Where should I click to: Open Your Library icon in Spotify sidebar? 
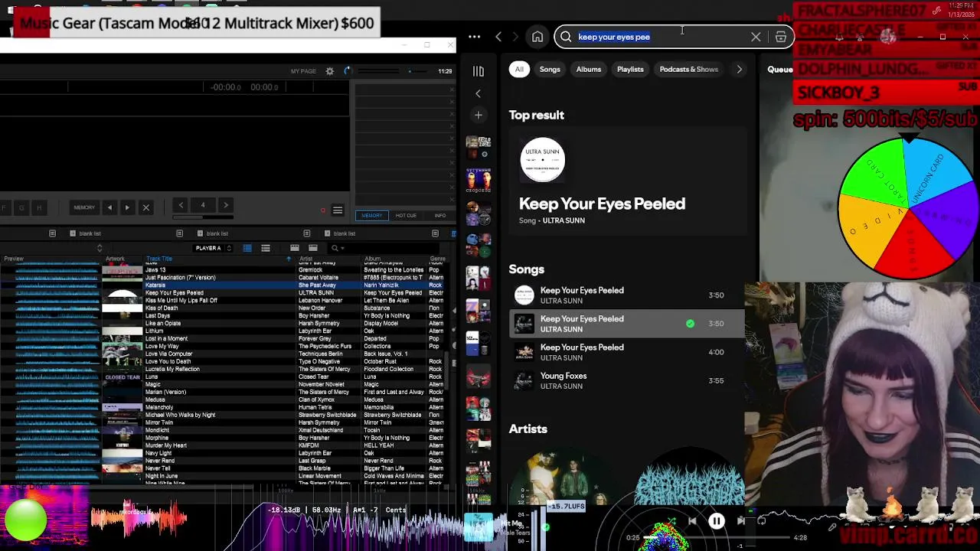click(x=479, y=71)
